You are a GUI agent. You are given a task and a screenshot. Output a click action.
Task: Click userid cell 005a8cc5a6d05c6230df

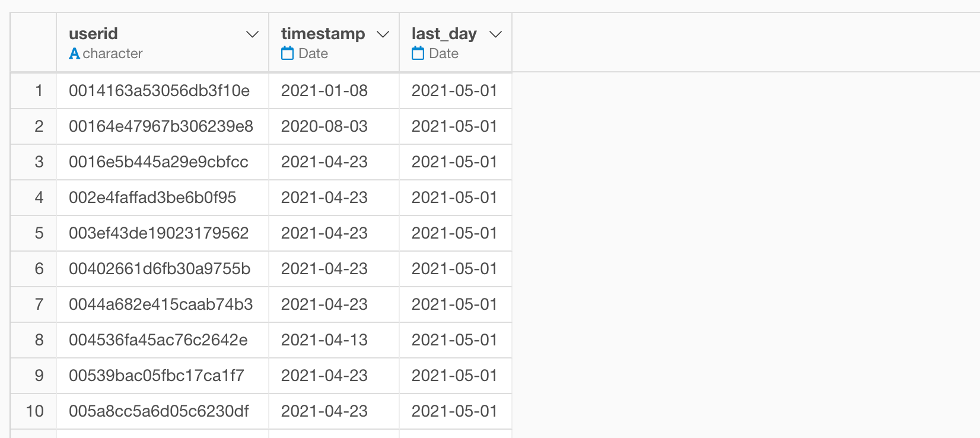tap(159, 411)
